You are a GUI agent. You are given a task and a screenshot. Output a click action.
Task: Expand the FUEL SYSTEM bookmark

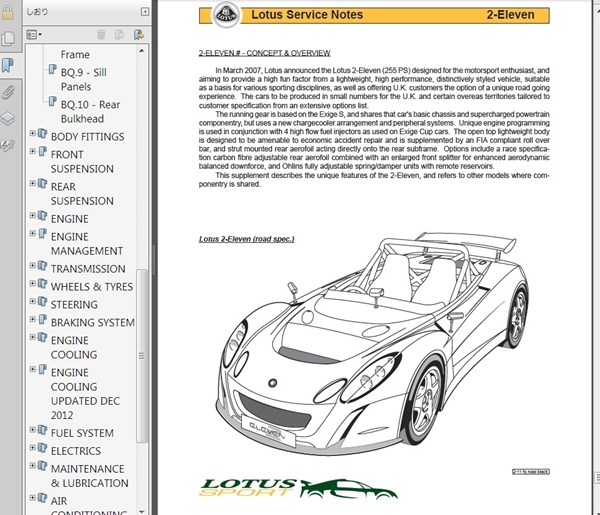pyautogui.click(x=33, y=430)
